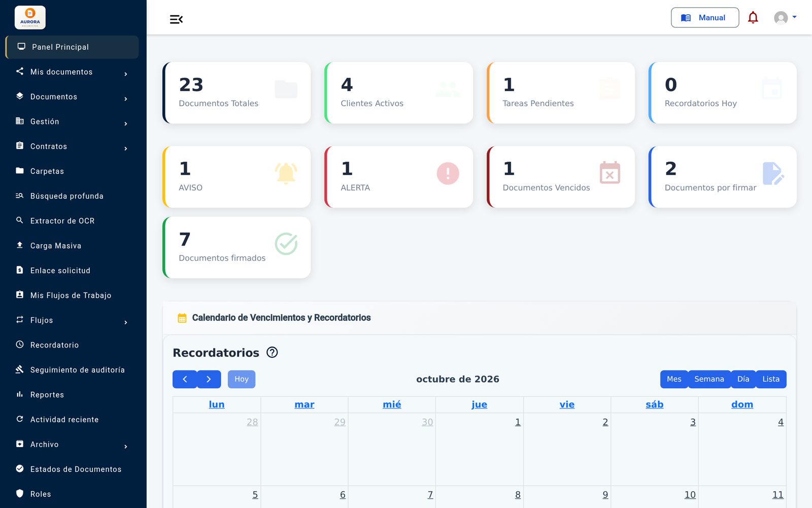Image resolution: width=812 pixels, height=508 pixels.
Task: Switch calendar to Día view
Action: 743,379
